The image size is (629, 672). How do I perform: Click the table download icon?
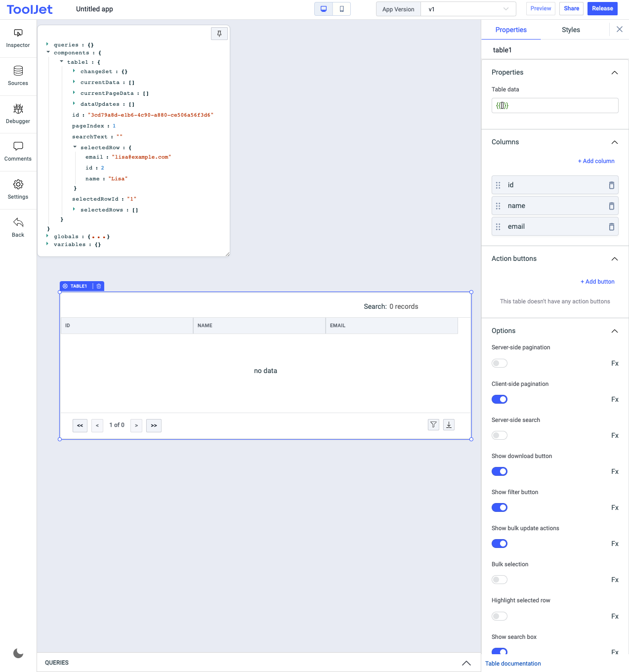coord(449,424)
